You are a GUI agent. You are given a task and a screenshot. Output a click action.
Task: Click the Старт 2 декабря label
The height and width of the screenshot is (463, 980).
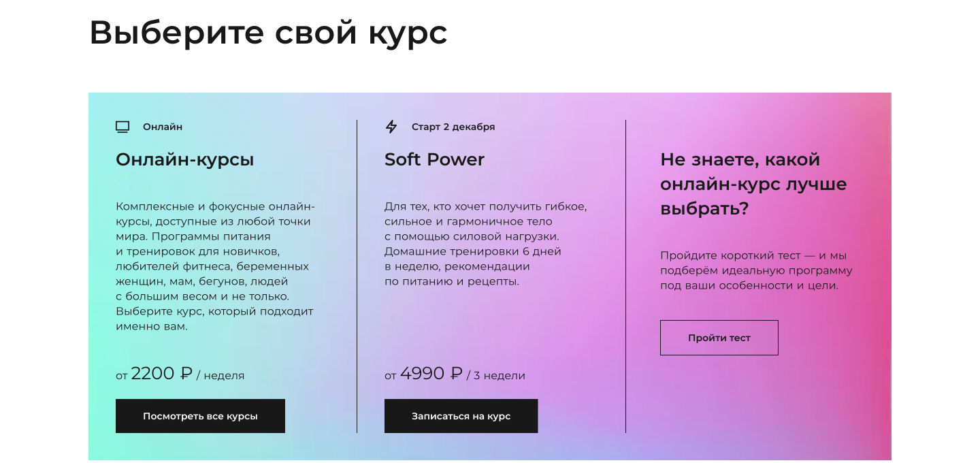[x=453, y=127]
